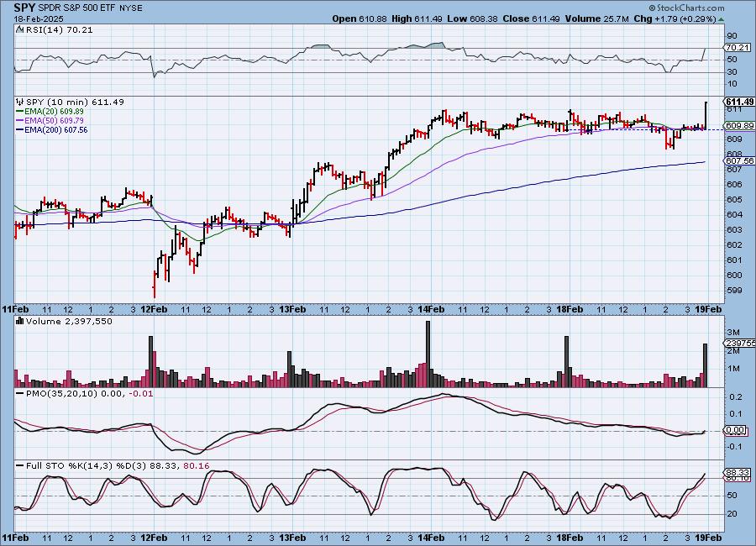Click the EMA(200) 607.56 legend text
The image size is (756, 546).
tap(56, 129)
